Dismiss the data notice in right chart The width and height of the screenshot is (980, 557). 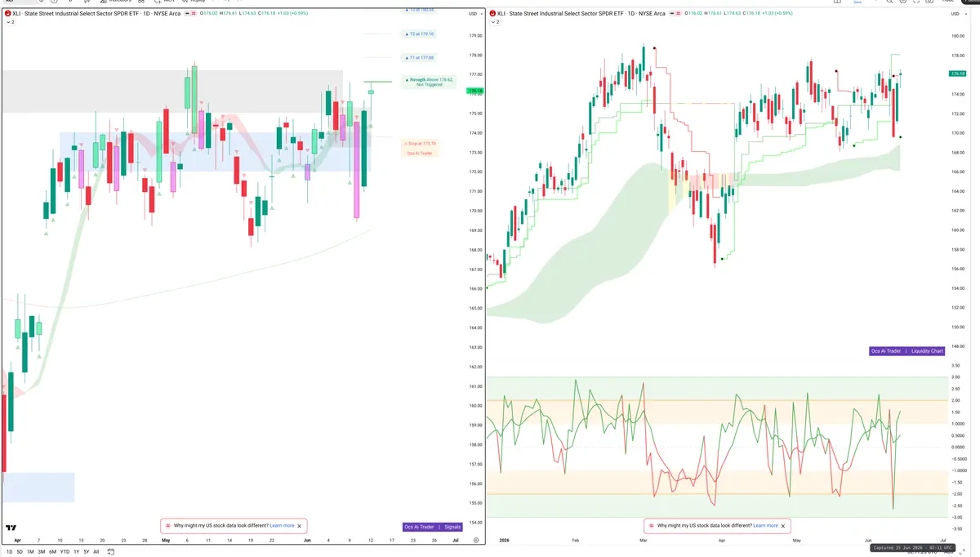[783, 526]
